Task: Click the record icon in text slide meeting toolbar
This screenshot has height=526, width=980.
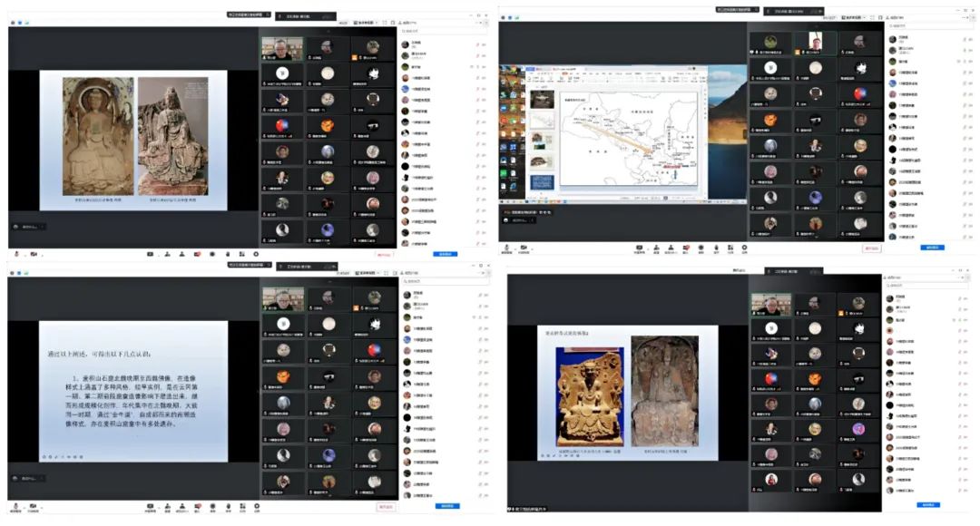Action: pos(213,507)
